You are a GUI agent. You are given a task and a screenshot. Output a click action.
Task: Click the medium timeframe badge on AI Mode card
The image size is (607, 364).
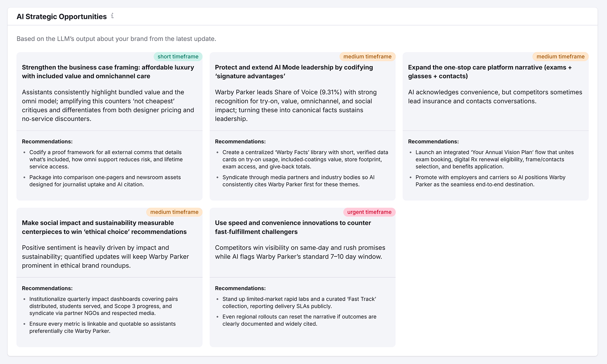coord(367,56)
